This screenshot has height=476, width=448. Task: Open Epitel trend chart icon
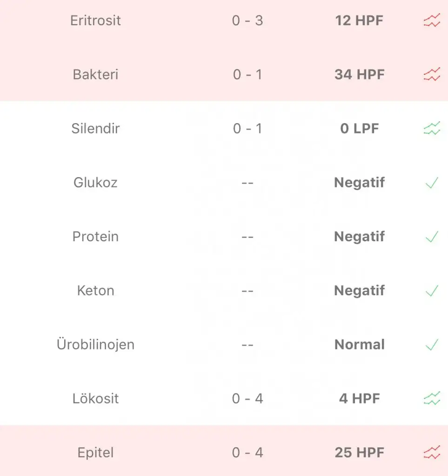[x=432, y=452]
